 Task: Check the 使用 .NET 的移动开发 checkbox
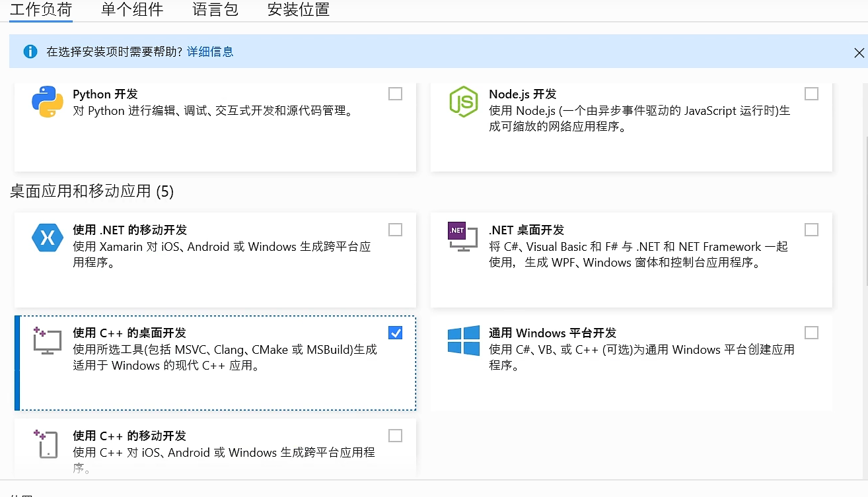pyautogui.click(x=395, y=230)
